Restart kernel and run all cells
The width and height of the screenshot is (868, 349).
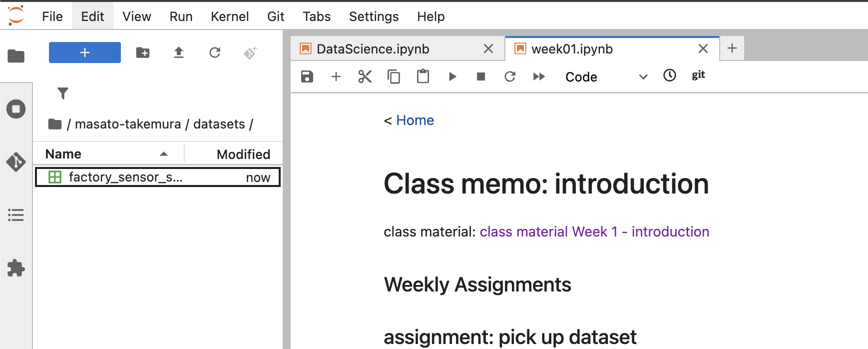point(539,76)
